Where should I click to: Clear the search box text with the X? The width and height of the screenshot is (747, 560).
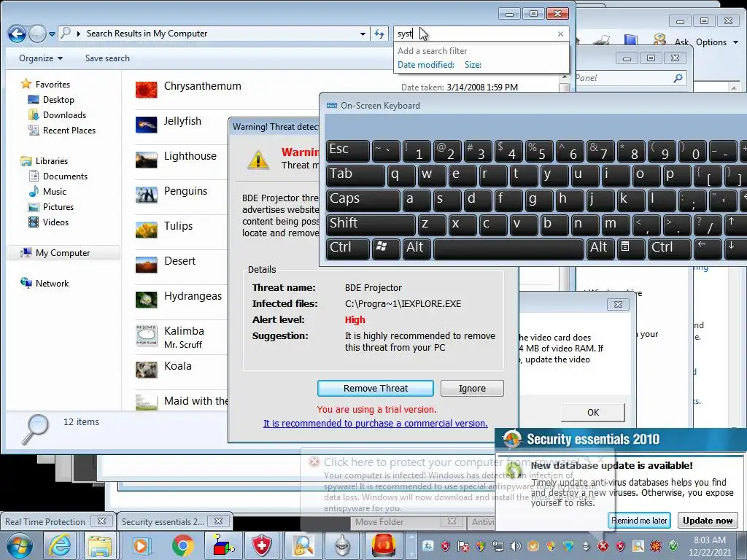pyautogui.click(x=560, y=34)
